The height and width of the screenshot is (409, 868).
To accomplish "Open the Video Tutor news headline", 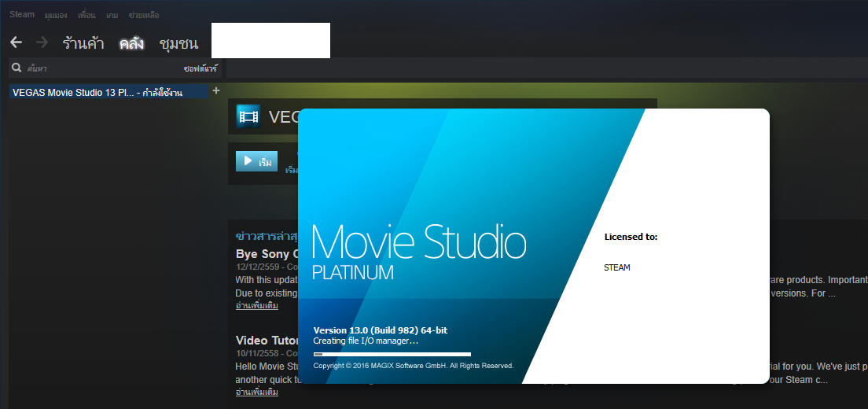I will coord(267,340).
